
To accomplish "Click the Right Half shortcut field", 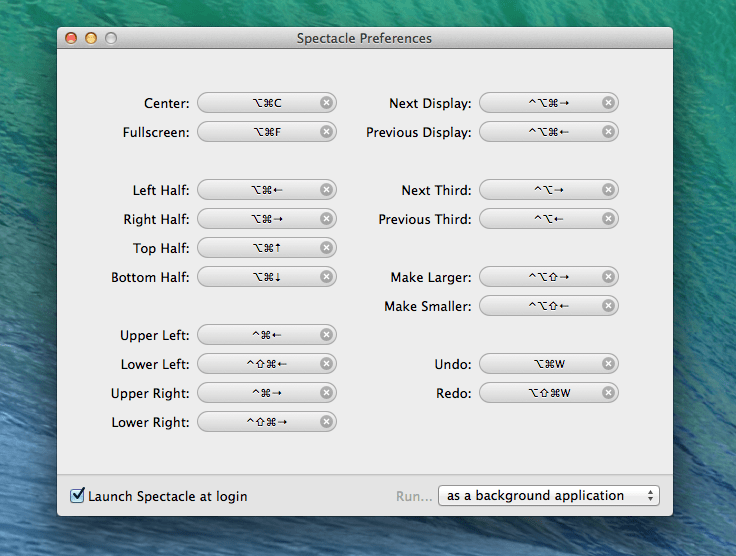I will click(267, 219).
